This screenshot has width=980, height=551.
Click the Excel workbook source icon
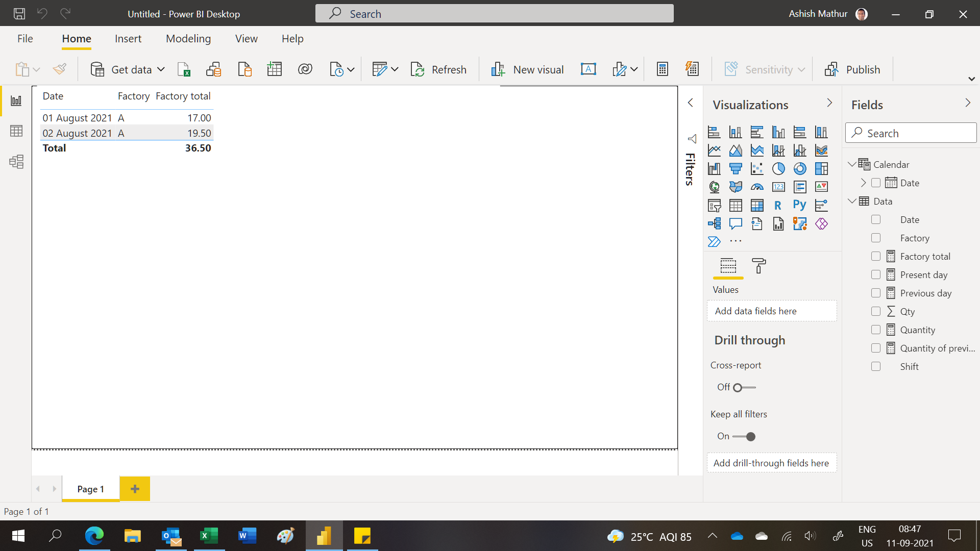point(184,69)
